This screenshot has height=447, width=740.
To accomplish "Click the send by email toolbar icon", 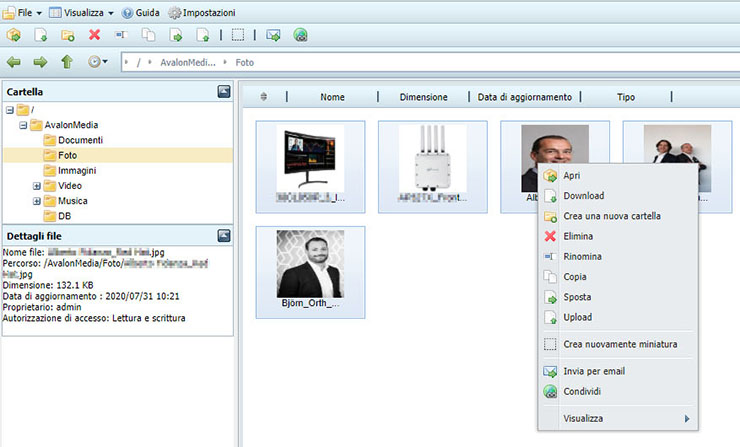I will [273, 35].
